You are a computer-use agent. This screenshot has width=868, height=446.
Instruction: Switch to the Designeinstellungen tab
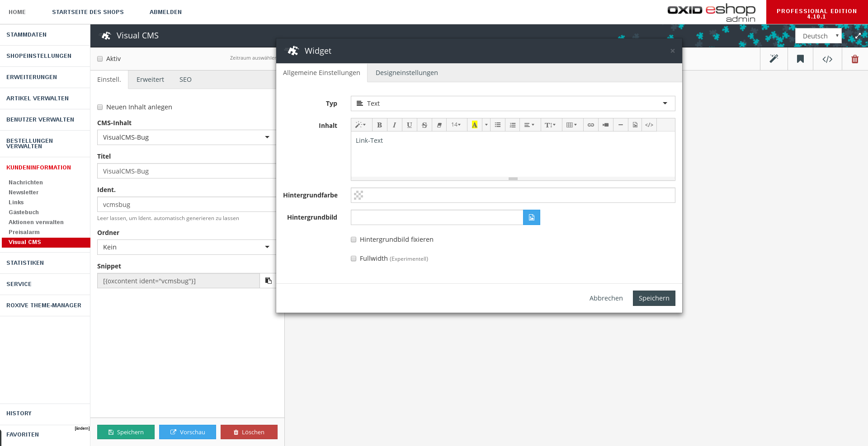click(406, 73)
